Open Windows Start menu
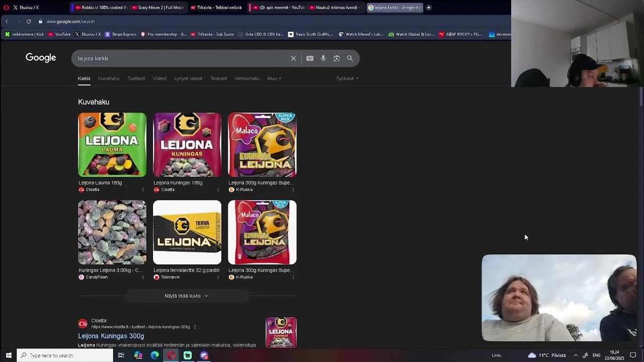The height and width of the screenshot is (362, 644). (9, 355)
